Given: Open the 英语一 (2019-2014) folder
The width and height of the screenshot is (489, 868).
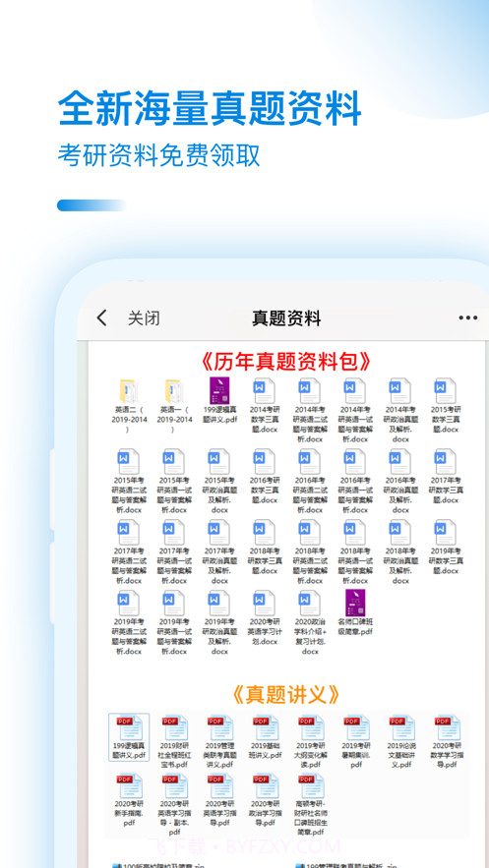Looking at the screenshot, I should pos(174,406).
